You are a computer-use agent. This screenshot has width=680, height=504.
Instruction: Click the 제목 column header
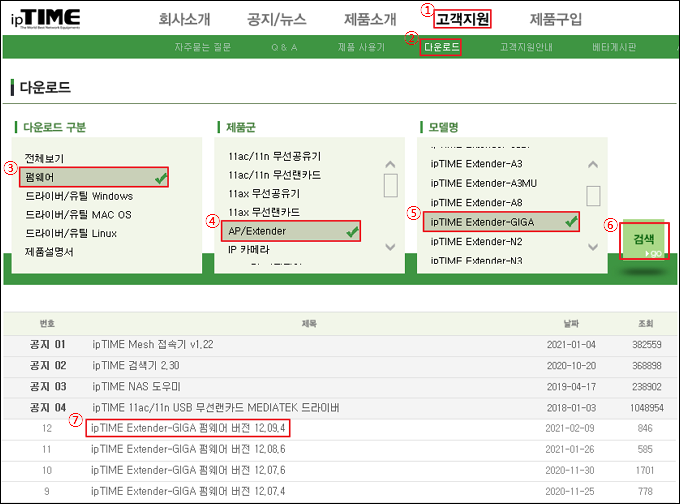click(309, 324)
